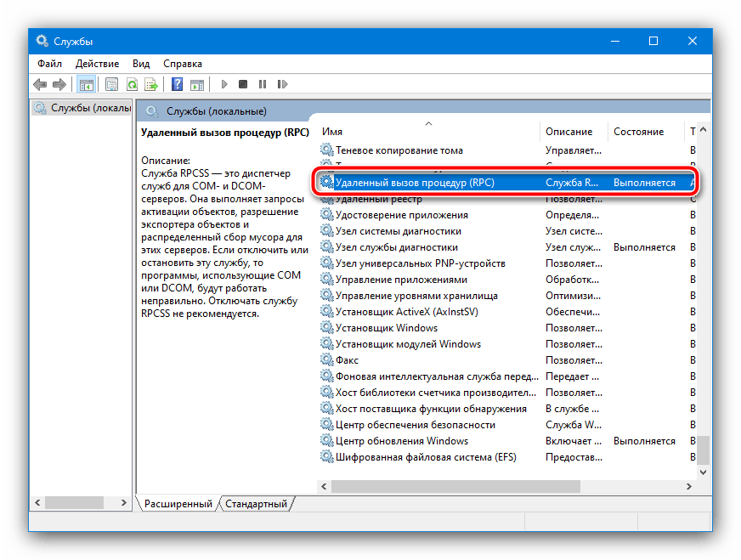Screen dimensions: 741x560
Task: Click the Export List toolbar icon
Action: coord(151,85)
